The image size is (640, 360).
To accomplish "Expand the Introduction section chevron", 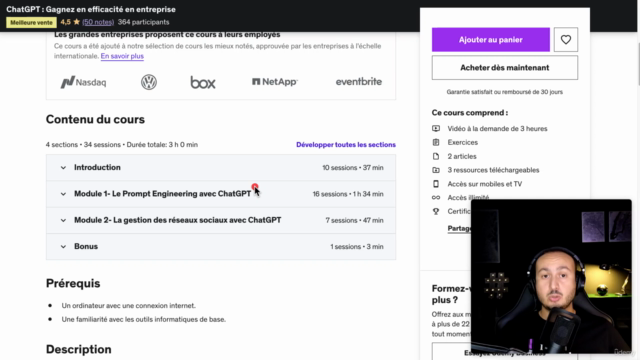I will (x=63, y=168).
